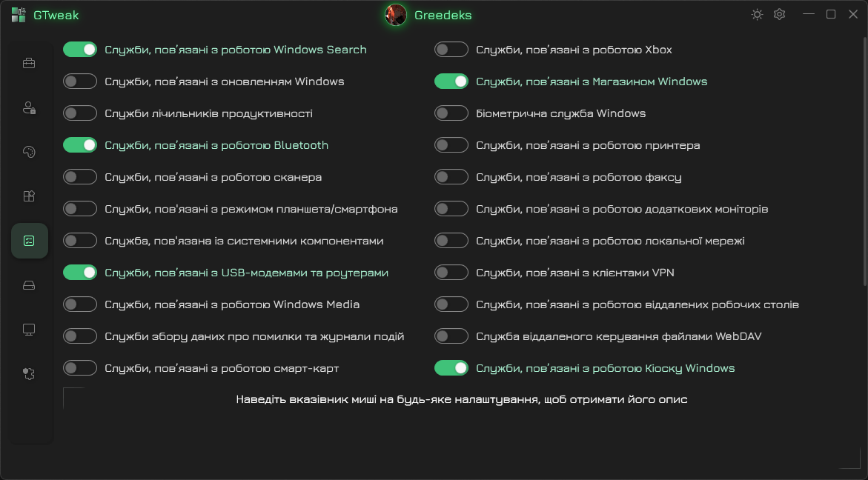Switch theme using the sun icon

click(x=757, y=14)
